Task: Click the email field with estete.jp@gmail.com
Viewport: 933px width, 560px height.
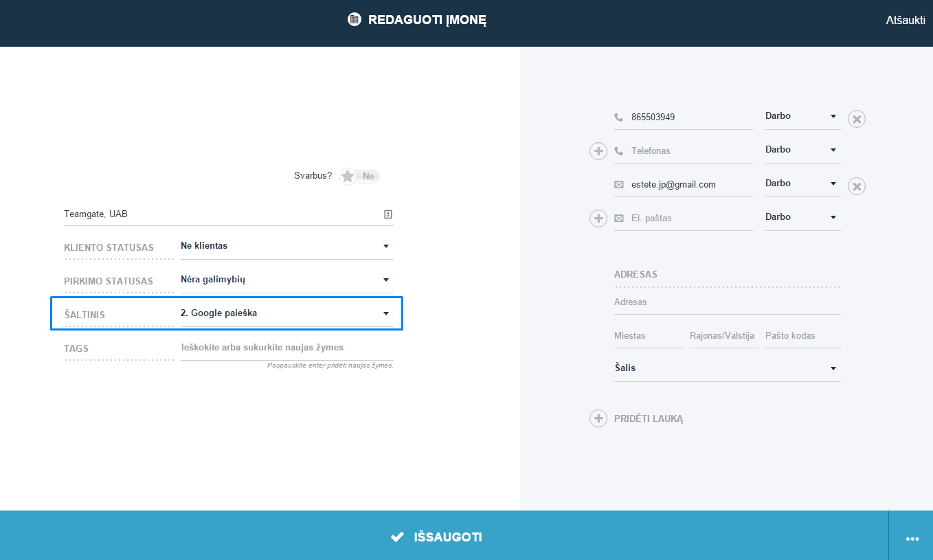Action: pyautogui.click(x=684, y=185)
